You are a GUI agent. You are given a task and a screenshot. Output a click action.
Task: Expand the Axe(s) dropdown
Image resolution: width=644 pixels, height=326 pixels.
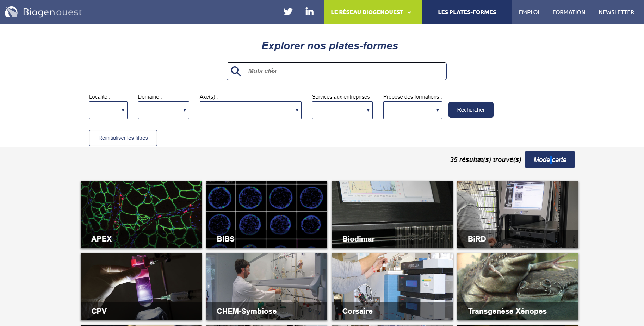pos(250,110)
